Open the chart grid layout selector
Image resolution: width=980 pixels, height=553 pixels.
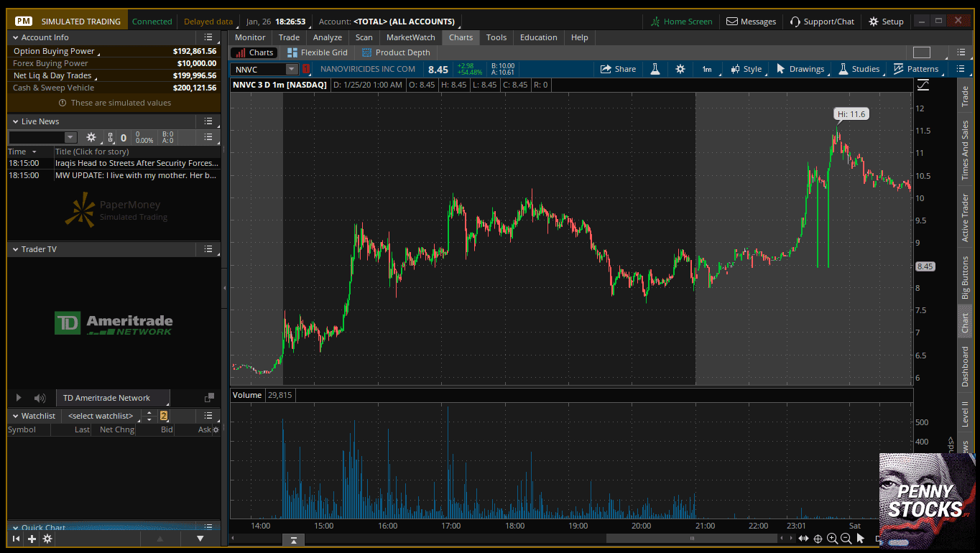pyautogui.click(x=921, y=52)
